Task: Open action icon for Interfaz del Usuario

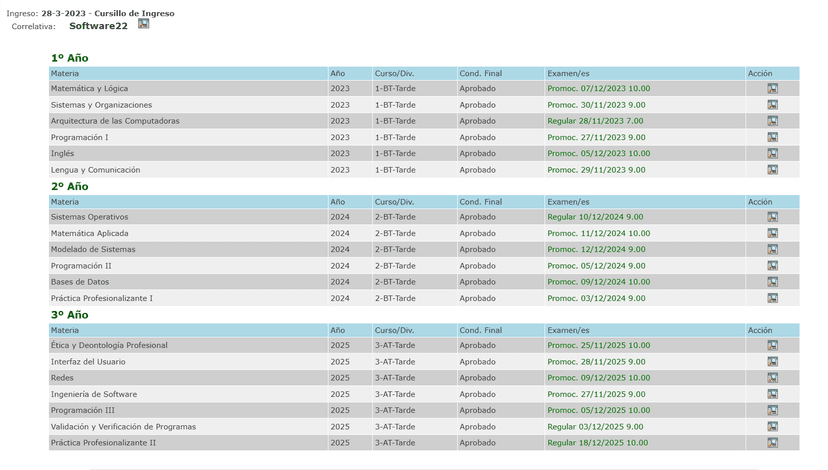Action: coord(772,362)
